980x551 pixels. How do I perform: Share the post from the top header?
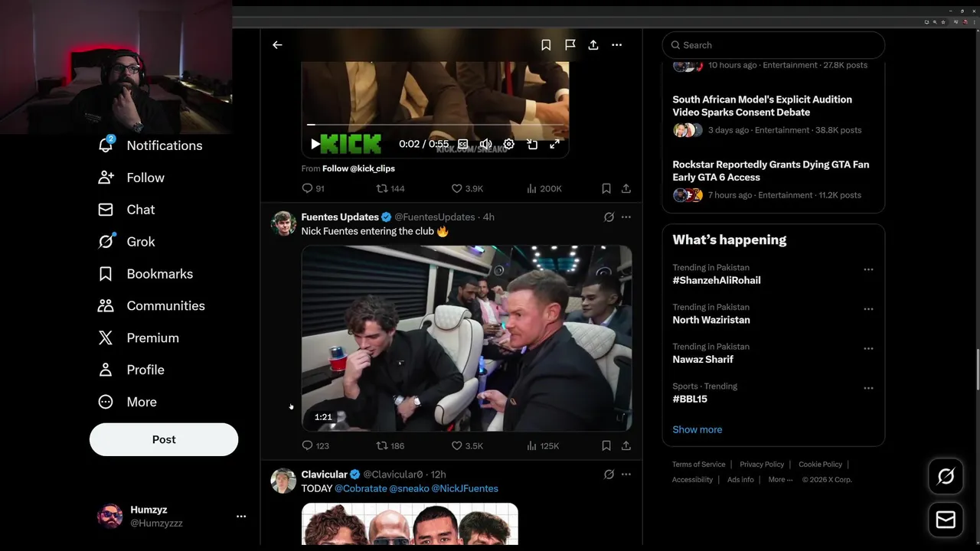coord(593,45)
